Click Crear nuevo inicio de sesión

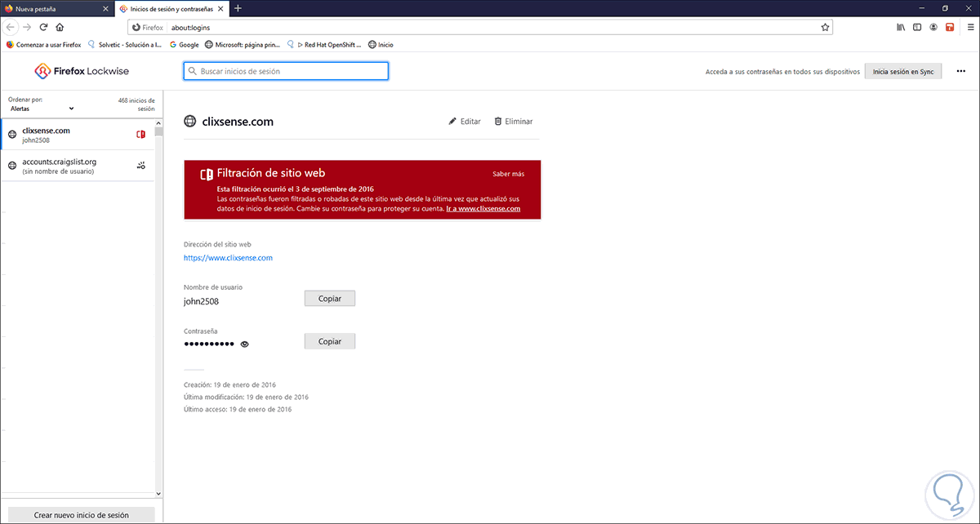pos(80,515)
